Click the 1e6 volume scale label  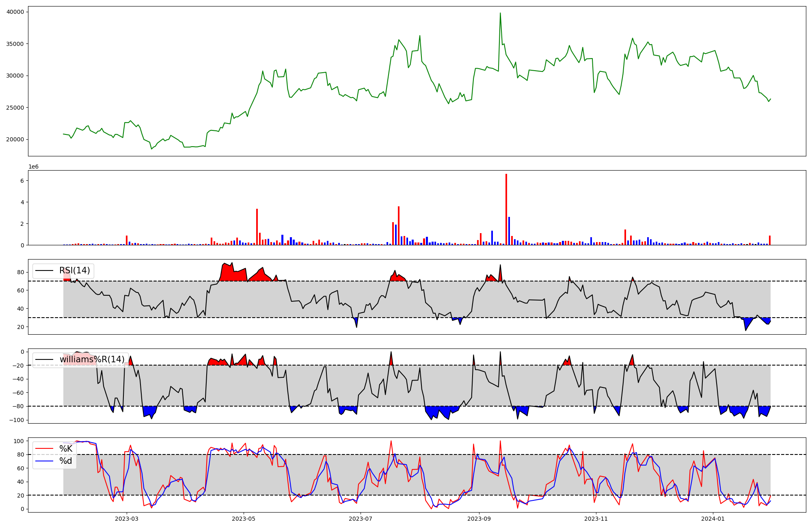(x=33, y=167)
